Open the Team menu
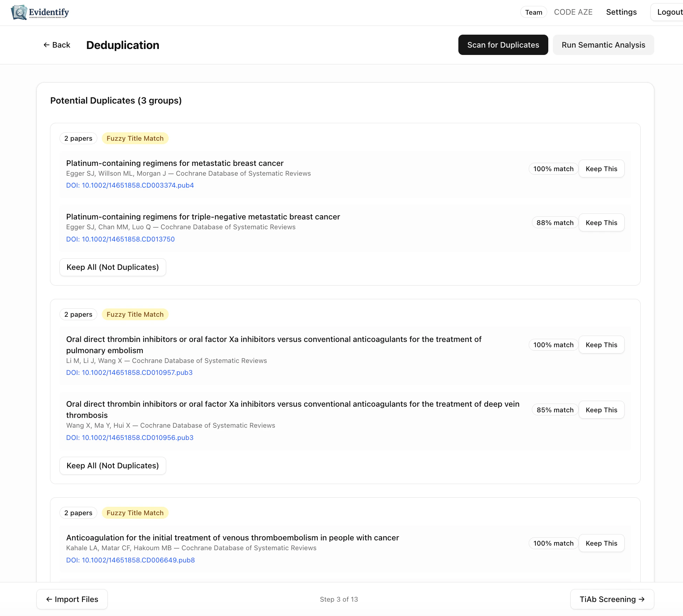The height and width of the screenshot is (616, 683). pyautogui.click(x=533, y=12)
